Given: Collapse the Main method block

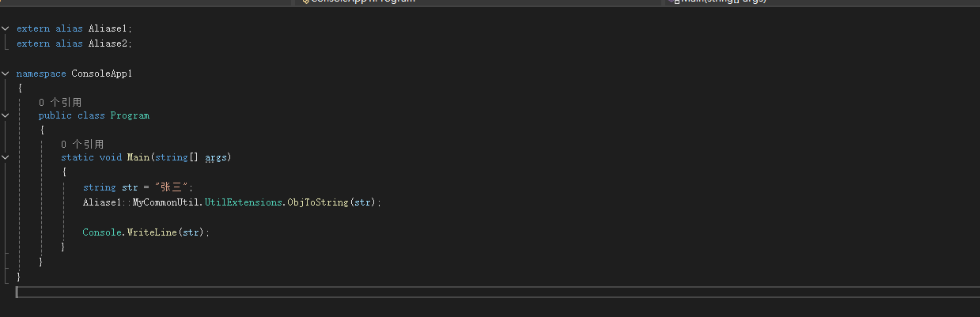Looking at the screenshot, I should point(6,157).
